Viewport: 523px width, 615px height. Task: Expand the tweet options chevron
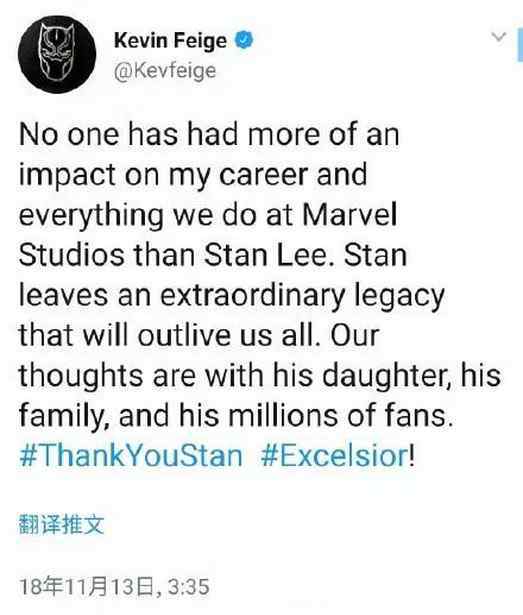[x=499, y=37]
